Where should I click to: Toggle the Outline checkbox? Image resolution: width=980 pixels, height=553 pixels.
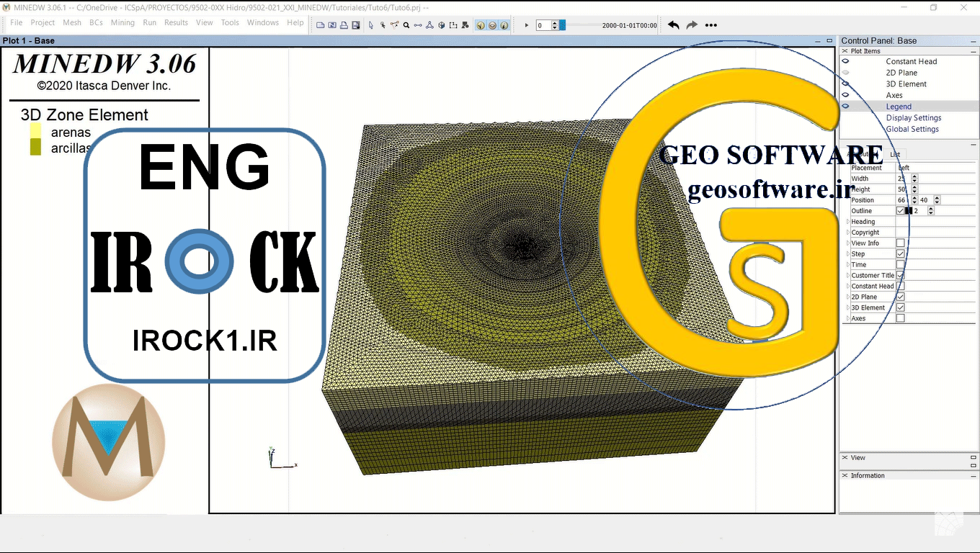tap(900, 211)
